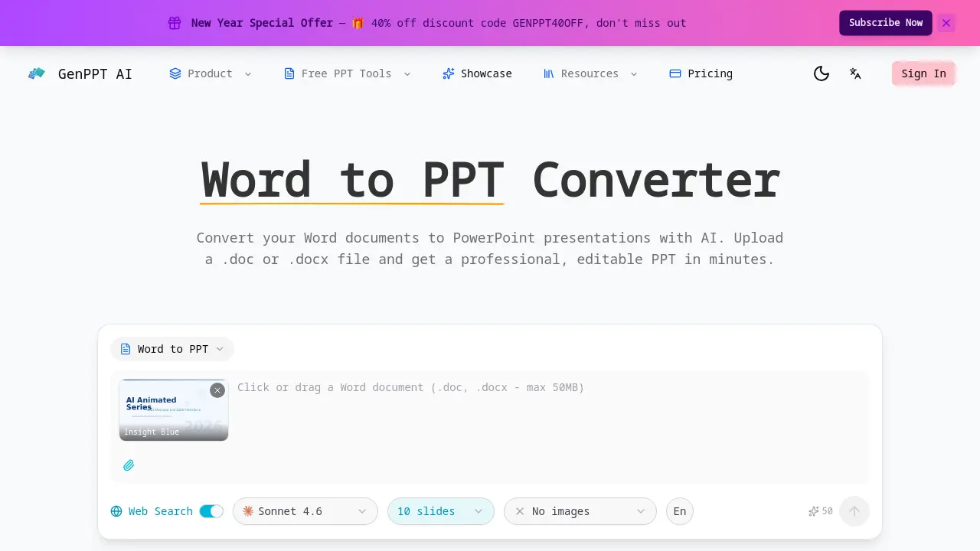The height and width of the screenshot is (551, 980).
Task: Go to the Showcase page
Action: coord(477,73)
